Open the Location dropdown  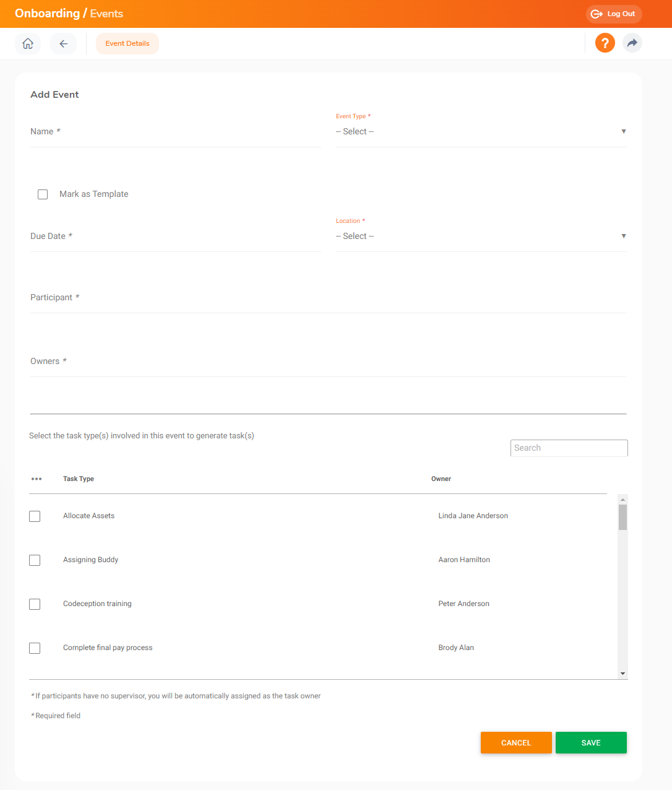480,236
